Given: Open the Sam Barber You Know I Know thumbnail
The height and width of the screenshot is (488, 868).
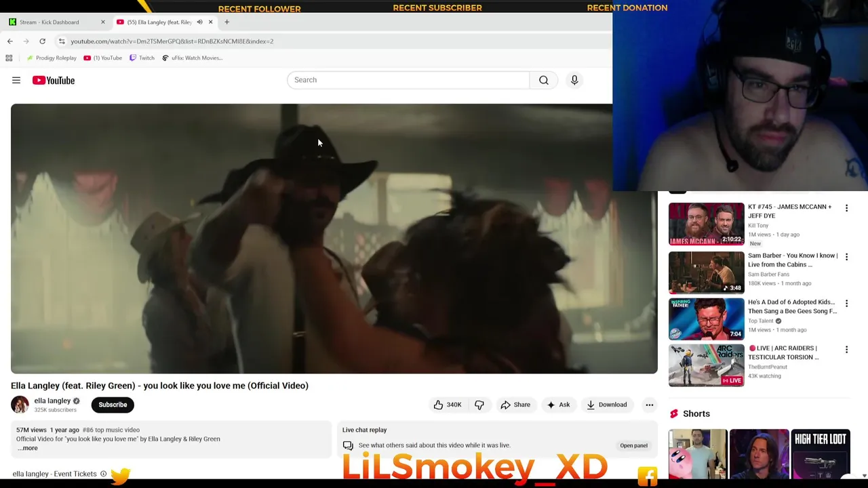Looking at the screenshot, I should [x=706, y=272].
